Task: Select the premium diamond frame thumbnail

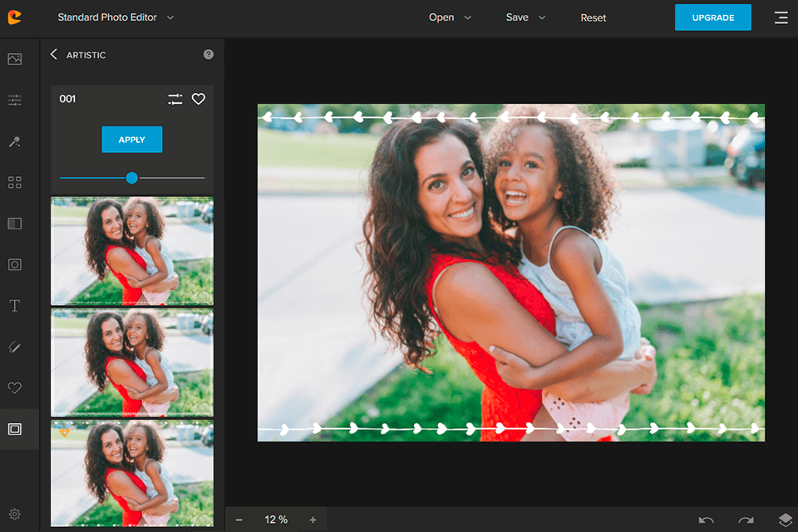Action: coord(132,474)
